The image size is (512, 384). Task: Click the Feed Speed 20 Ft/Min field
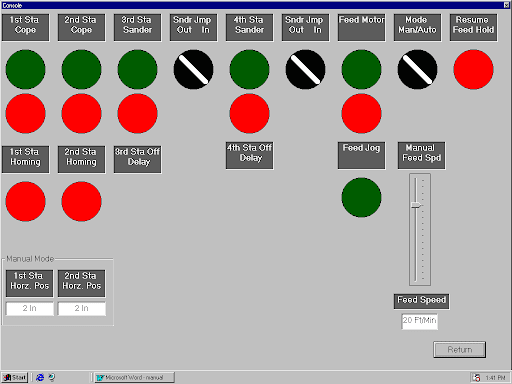(420, 321)
